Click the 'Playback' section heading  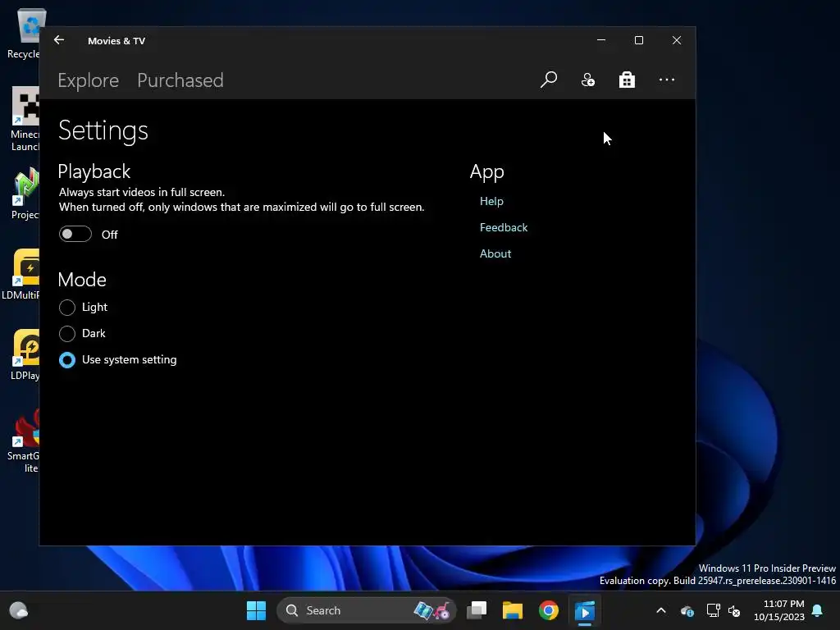(x=94, y=172)
